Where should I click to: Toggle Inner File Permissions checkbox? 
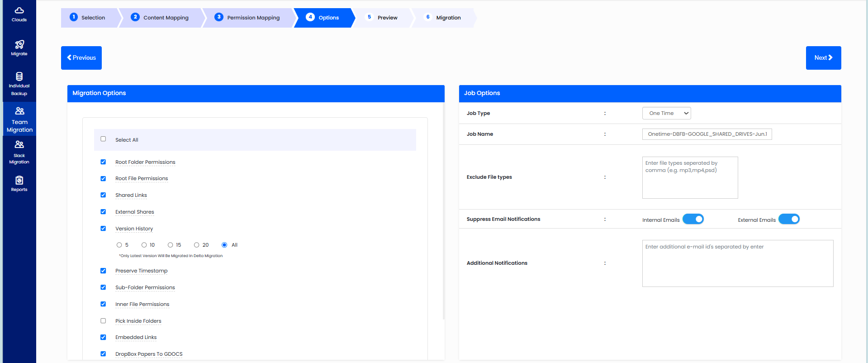tap(103, 304)
